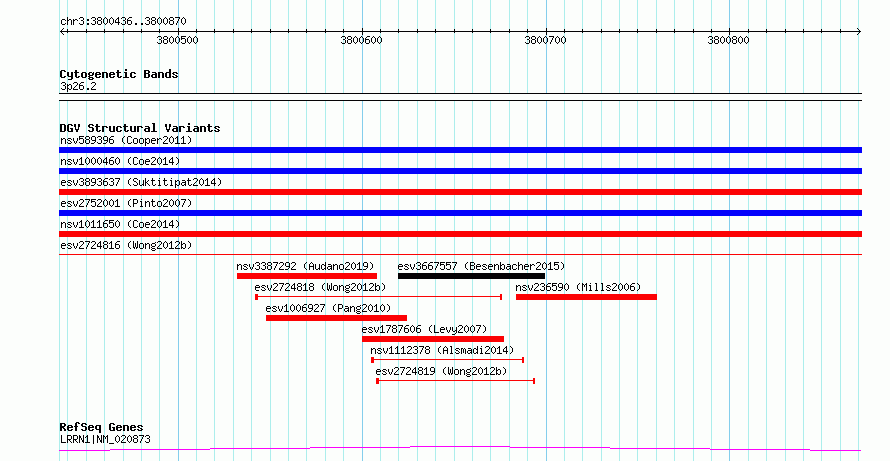The width and height of the screenshot is (890, 461).
Task: Click the chr3:3800436..3800870 region label
Action: pos(123,22)
